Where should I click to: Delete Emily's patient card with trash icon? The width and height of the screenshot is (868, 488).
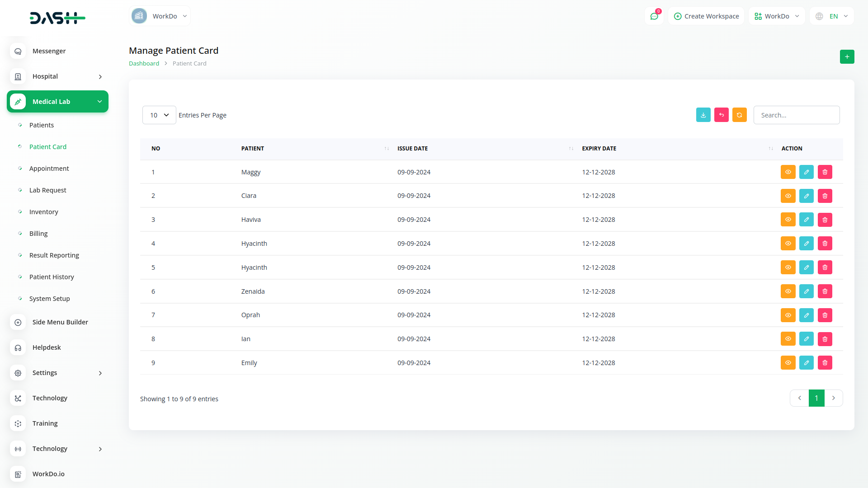tap(825, 363)
